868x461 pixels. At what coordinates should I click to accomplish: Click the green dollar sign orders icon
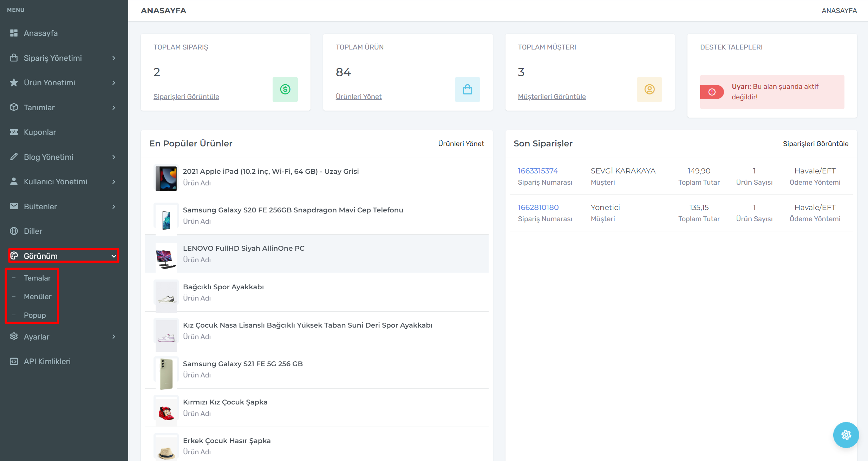285,90
